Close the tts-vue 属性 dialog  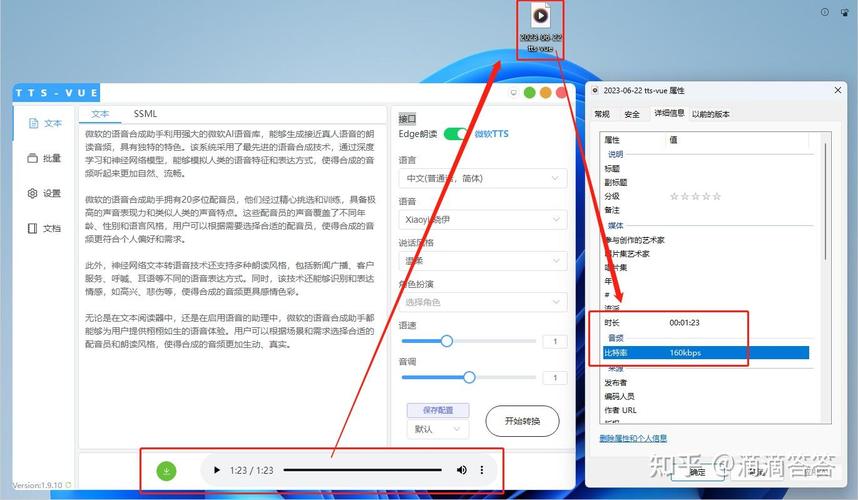pos(838,90)
